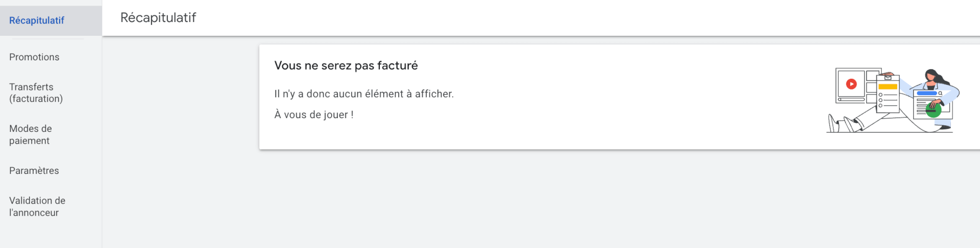Click the illustrated woman's head

pos(931,77)
